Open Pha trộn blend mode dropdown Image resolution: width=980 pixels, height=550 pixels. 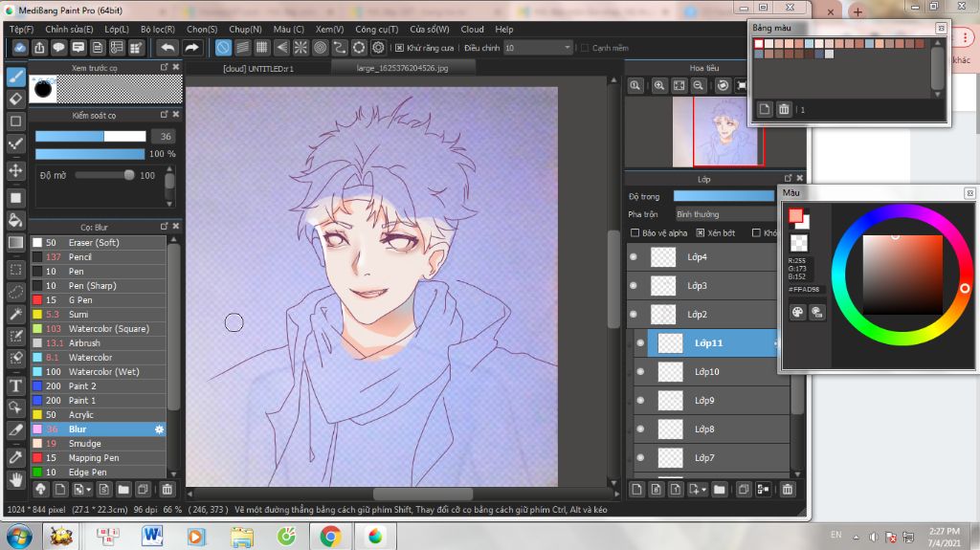click(725, 214)
